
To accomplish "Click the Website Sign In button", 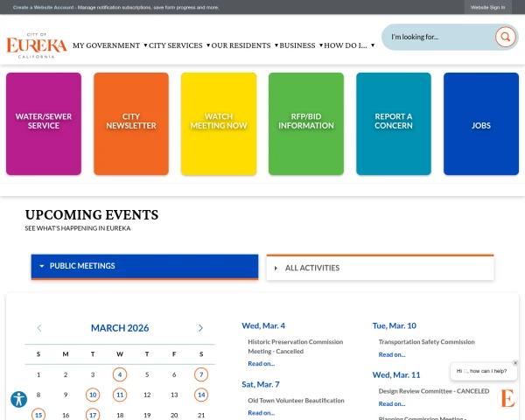I will [x=487, y=7].
